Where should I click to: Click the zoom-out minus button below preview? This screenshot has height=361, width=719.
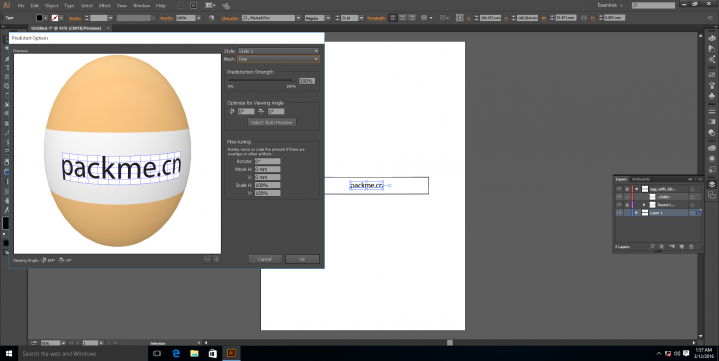207,260
